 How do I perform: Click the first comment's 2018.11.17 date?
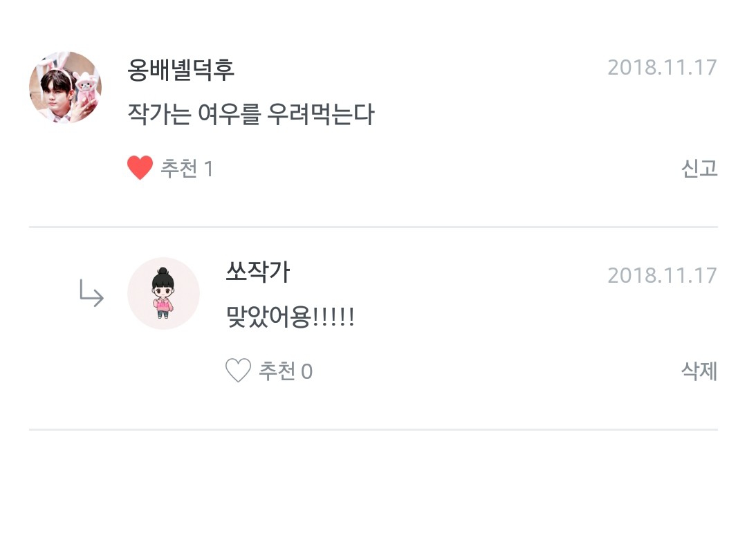click(662, 68)
